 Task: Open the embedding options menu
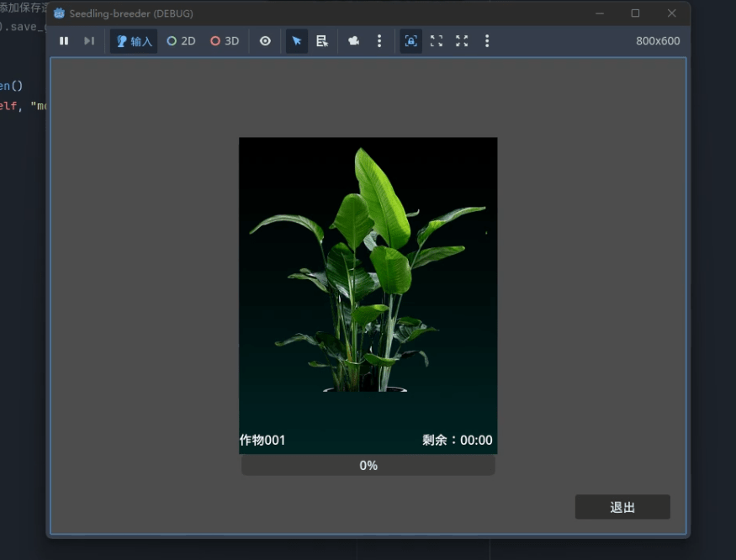[487, 41]
